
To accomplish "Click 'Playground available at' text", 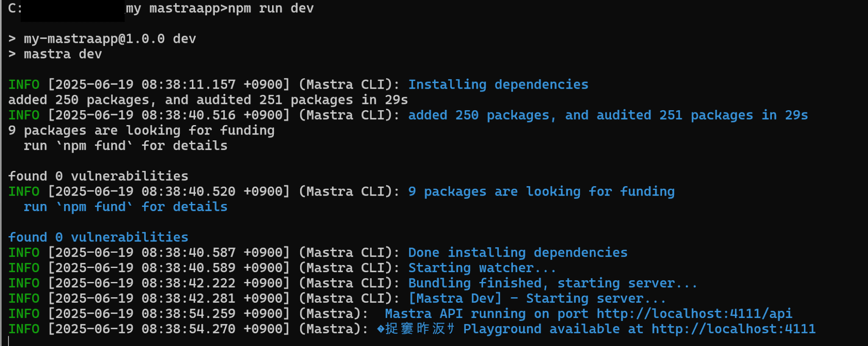I will coord(554,329).
